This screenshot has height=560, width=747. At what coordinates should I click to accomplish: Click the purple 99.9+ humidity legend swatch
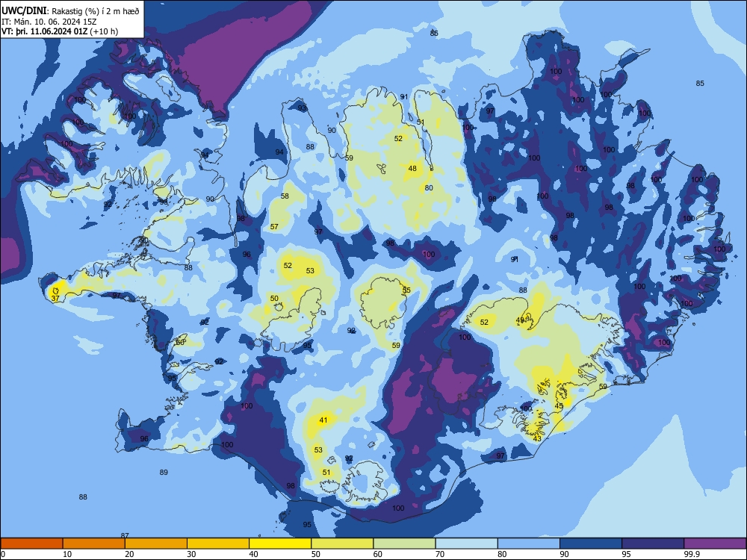point(715,544)
